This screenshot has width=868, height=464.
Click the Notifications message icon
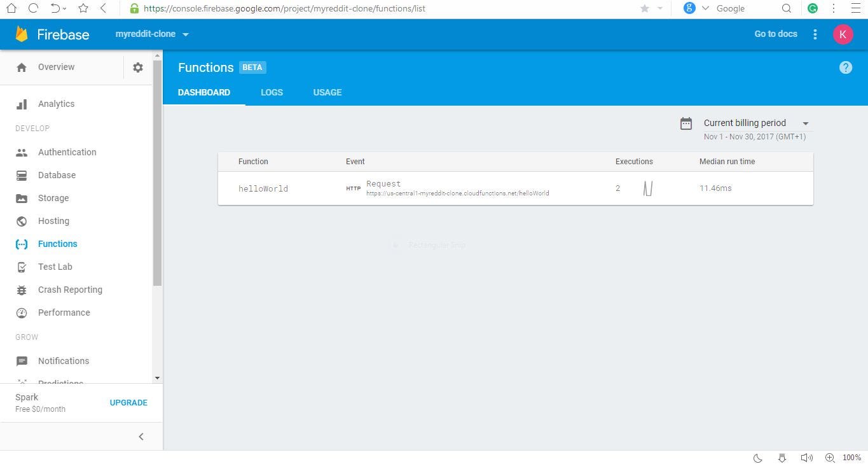22,361
